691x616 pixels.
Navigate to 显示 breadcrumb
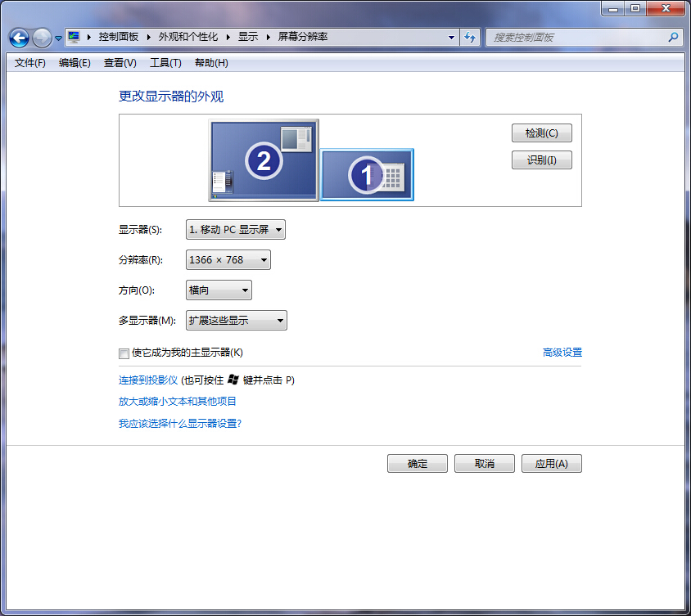click(x=248, y=37)
